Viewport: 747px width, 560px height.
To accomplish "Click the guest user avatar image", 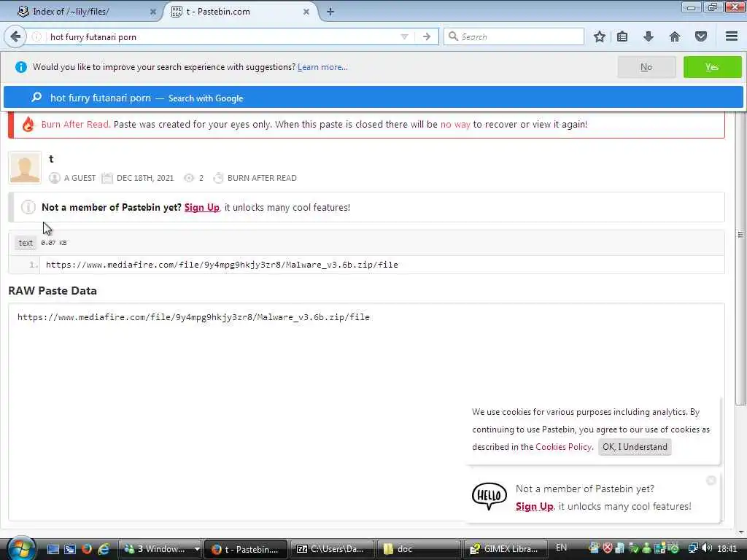I will pyautogui.click(x=25, y=167).
